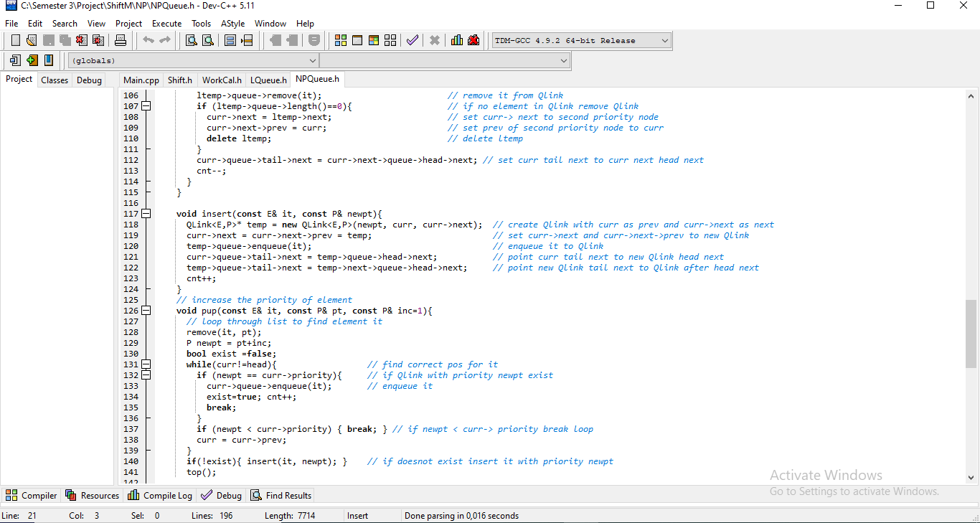
Task: Click the editor scrollbar up arrow
Action: [971, 95]
